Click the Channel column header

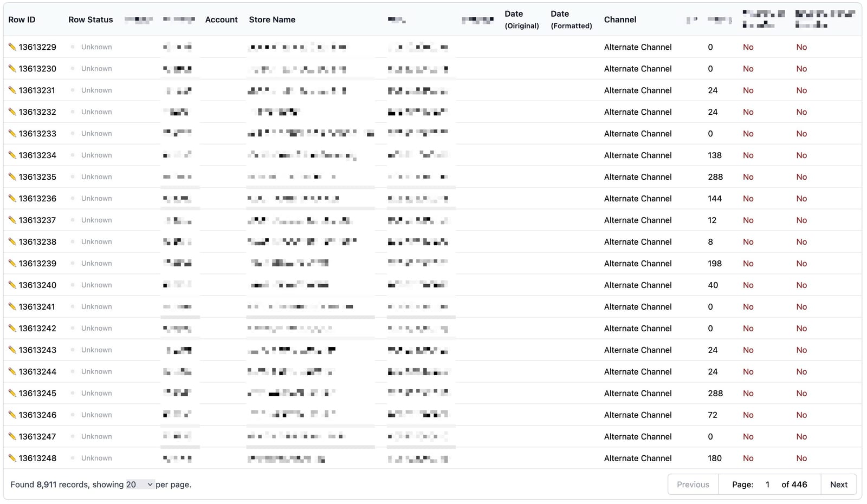[x=620, y=19]
